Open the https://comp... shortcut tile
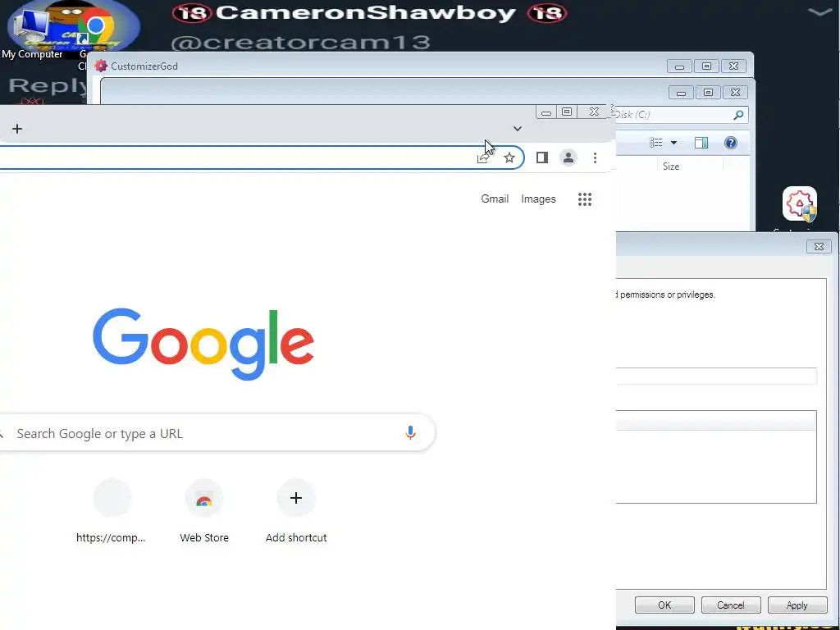Viewport: 840px width, 630px height. click(111, 510)
